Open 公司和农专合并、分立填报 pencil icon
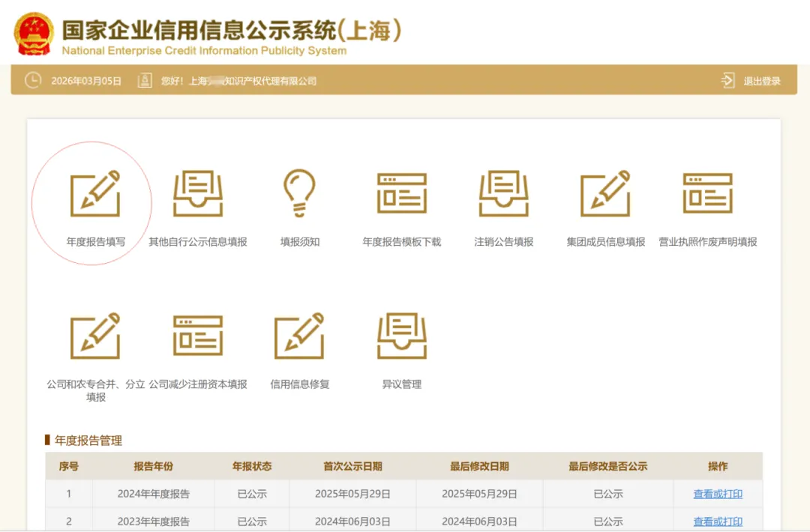Viewport: 810px width, 532px height. click(95, 336)
